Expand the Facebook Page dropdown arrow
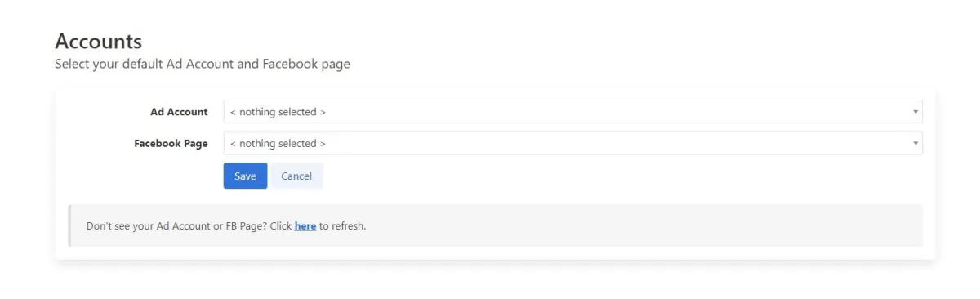The image size is (980, 299). point(915,143)
